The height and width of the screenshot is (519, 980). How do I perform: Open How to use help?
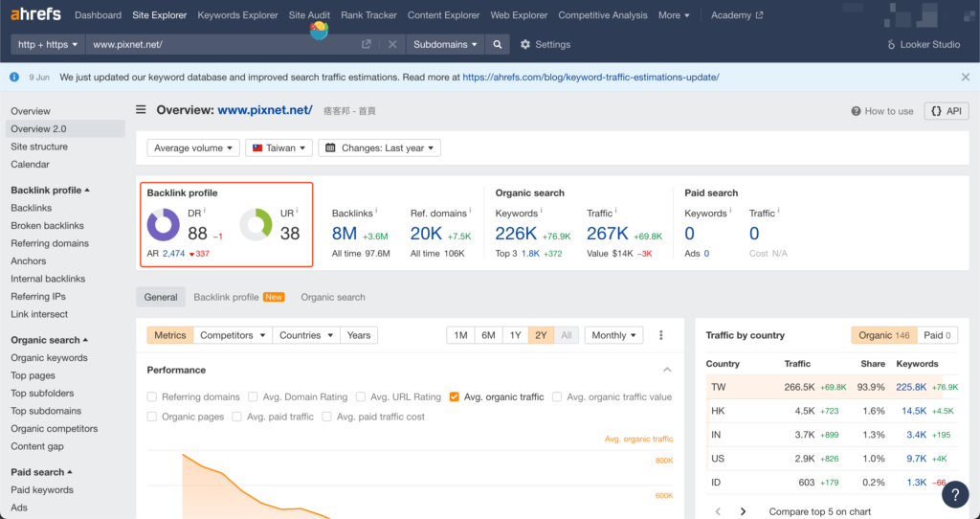881,111
